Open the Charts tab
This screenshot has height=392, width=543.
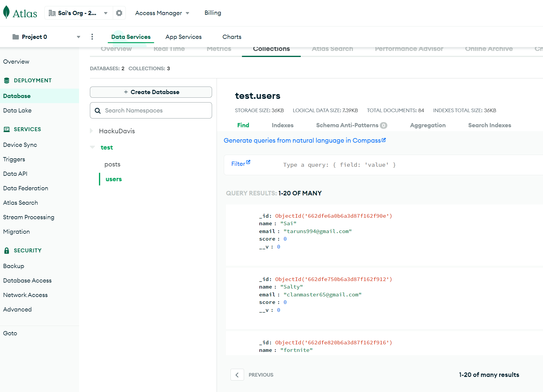(232, 37)
